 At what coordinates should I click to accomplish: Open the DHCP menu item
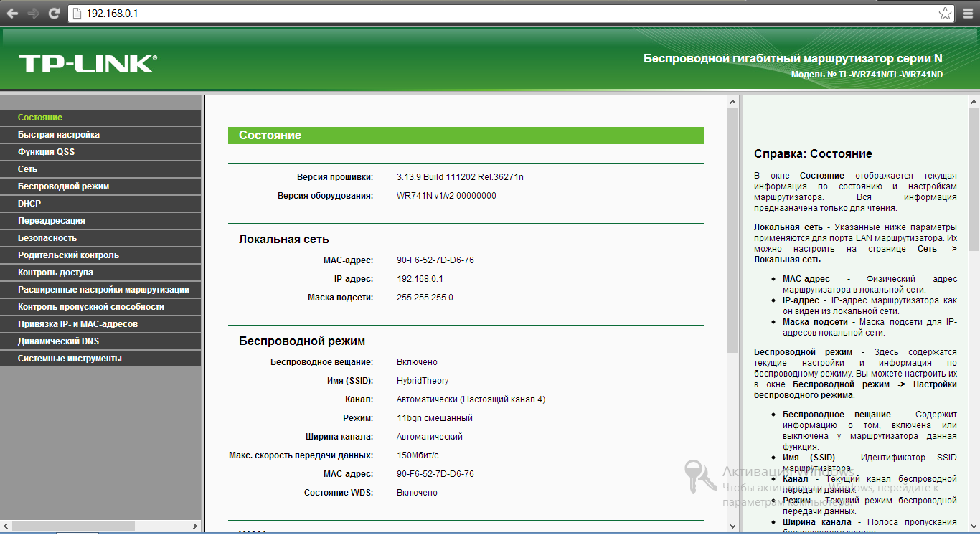[x=100, y=204]
